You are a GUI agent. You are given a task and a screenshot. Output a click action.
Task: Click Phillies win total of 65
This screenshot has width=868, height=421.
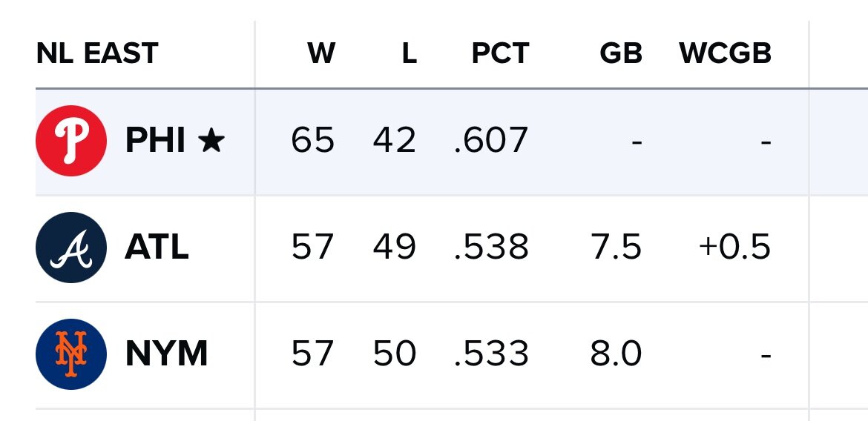313,141
